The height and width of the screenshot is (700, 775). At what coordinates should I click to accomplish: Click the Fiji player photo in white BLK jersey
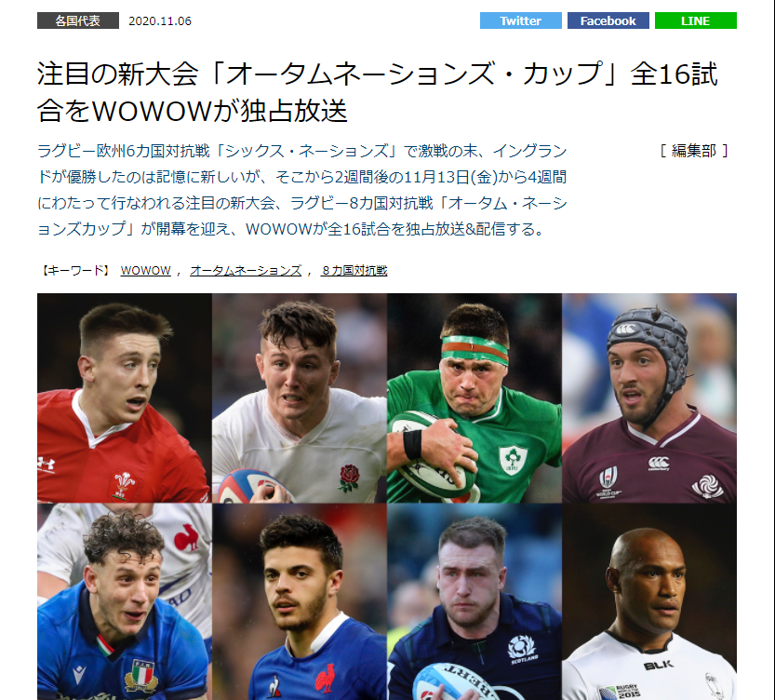[649, 601]
